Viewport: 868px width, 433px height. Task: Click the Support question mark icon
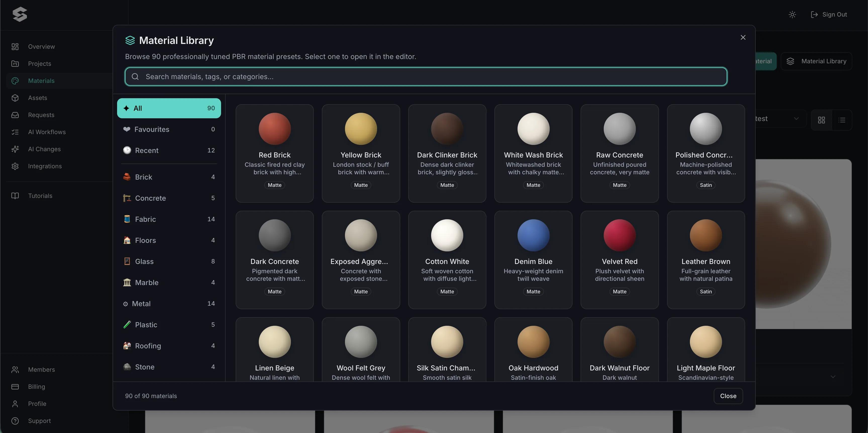[15, 421]
